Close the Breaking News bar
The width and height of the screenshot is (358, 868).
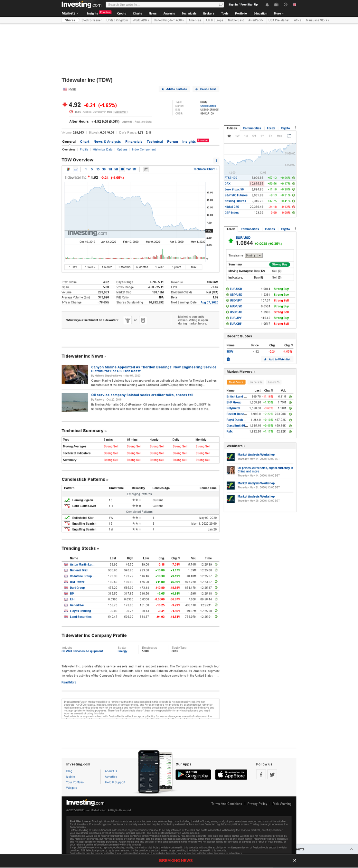294,860
